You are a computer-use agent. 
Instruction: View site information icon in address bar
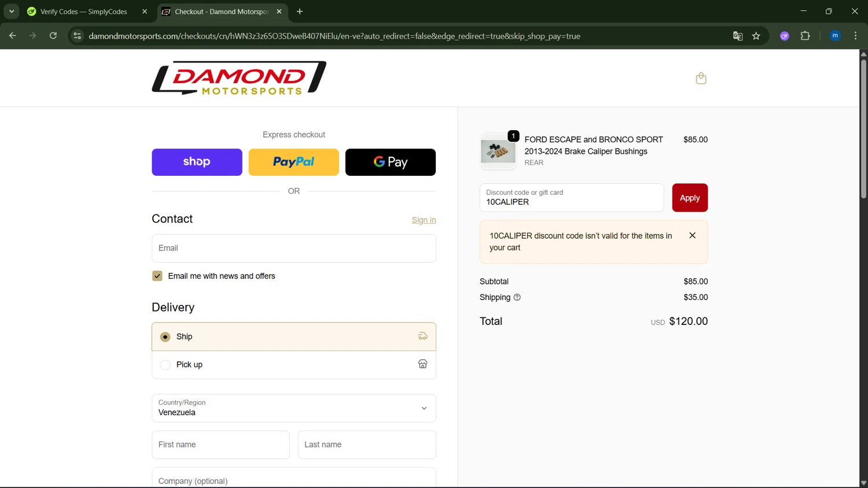pyautogui.click(x=77, y=36)
